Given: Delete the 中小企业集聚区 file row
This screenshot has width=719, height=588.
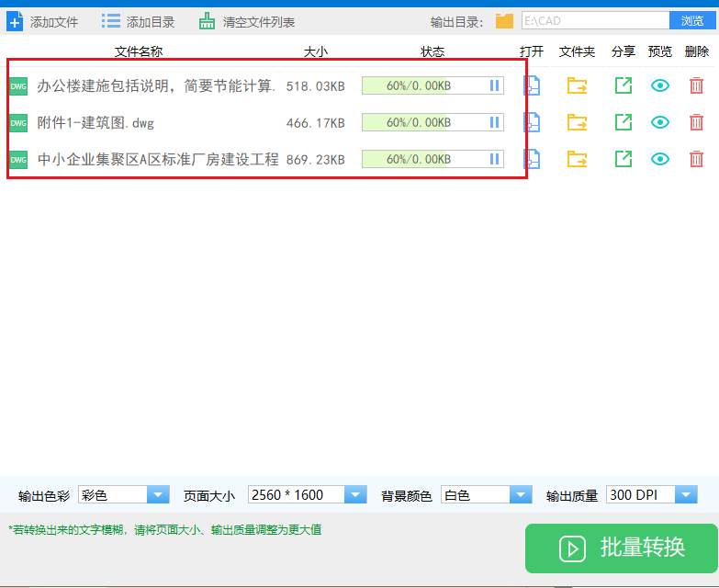Looking at the screenshot, I should 696,159.
